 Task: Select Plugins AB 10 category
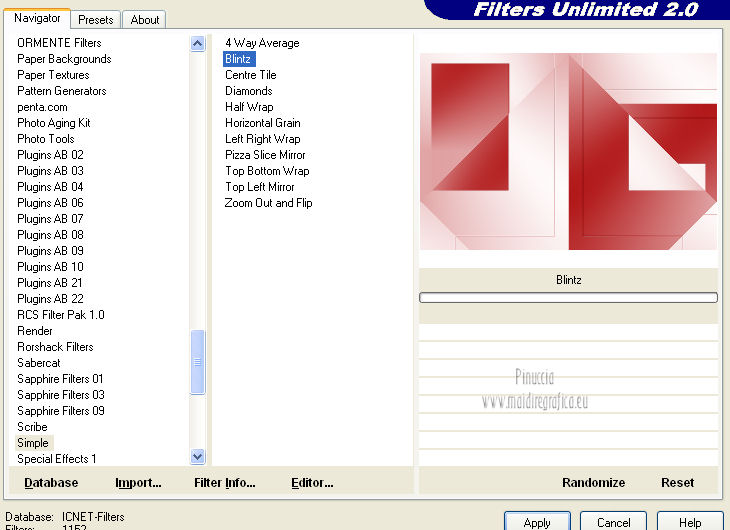pos(50,266)
